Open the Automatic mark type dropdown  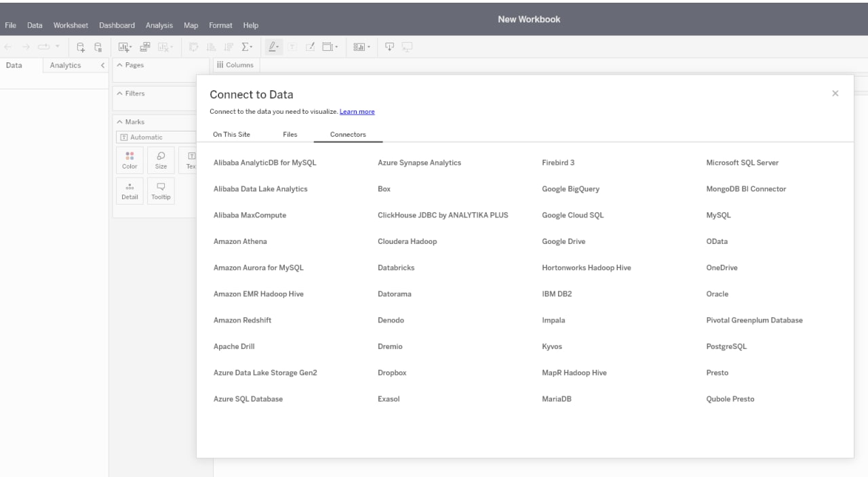pyautogui.click(x=156, y=137)
